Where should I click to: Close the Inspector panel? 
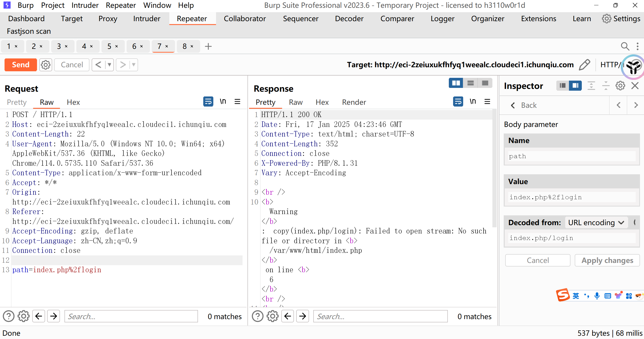click(x=635, y=86)
